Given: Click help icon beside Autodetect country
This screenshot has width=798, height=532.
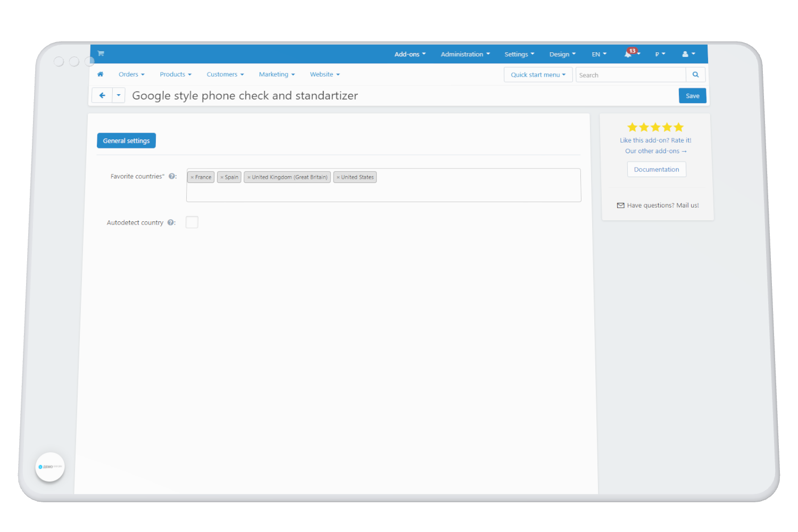Looking at the screenshot, I should coord(171,223).
